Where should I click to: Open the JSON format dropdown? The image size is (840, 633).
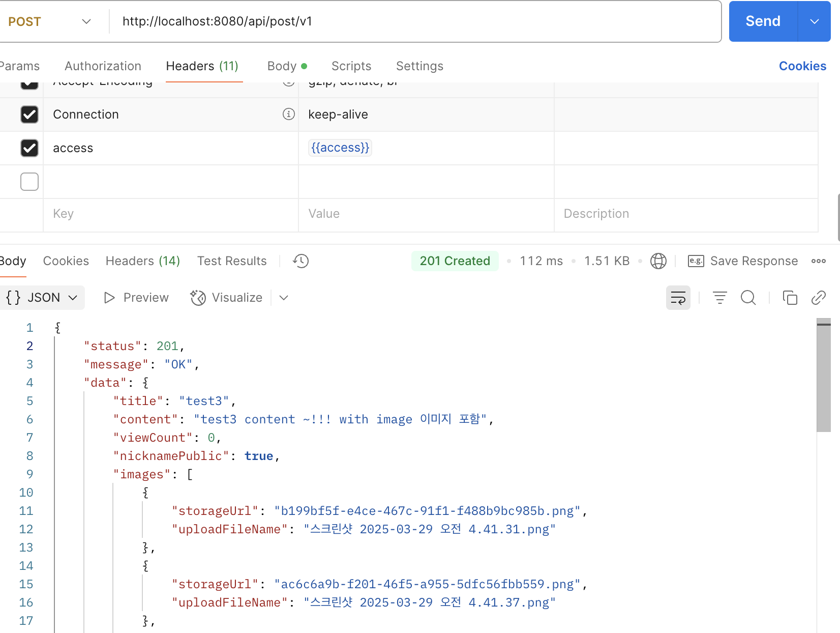point(42,298)
